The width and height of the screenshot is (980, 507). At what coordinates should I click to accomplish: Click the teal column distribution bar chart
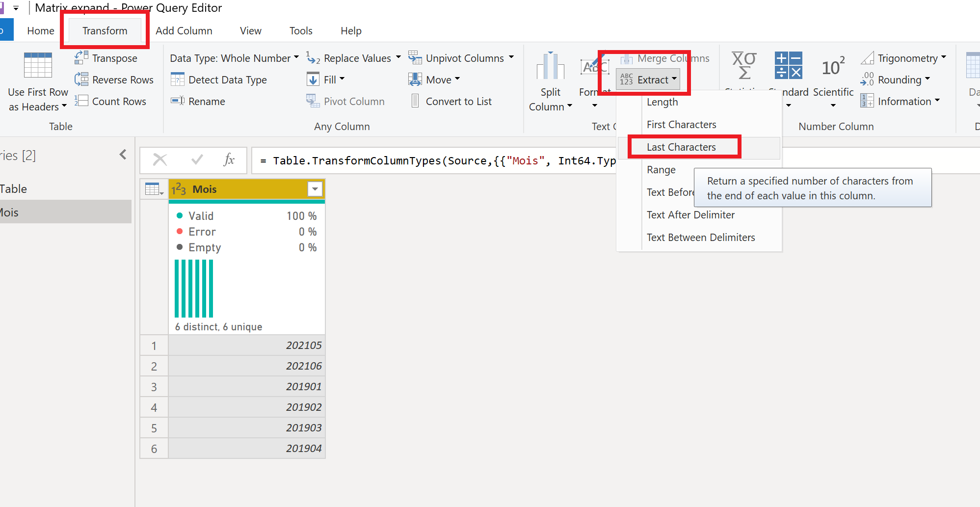[194, 289]
